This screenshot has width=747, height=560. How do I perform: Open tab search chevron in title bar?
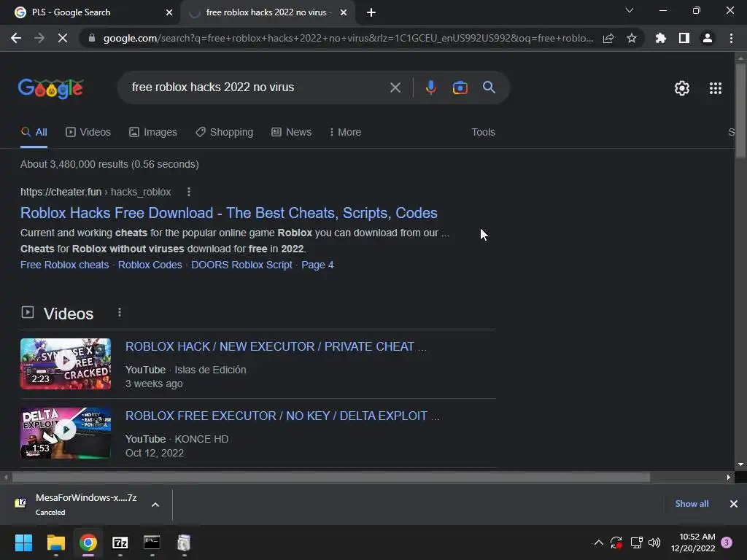(x=630, y=10)
